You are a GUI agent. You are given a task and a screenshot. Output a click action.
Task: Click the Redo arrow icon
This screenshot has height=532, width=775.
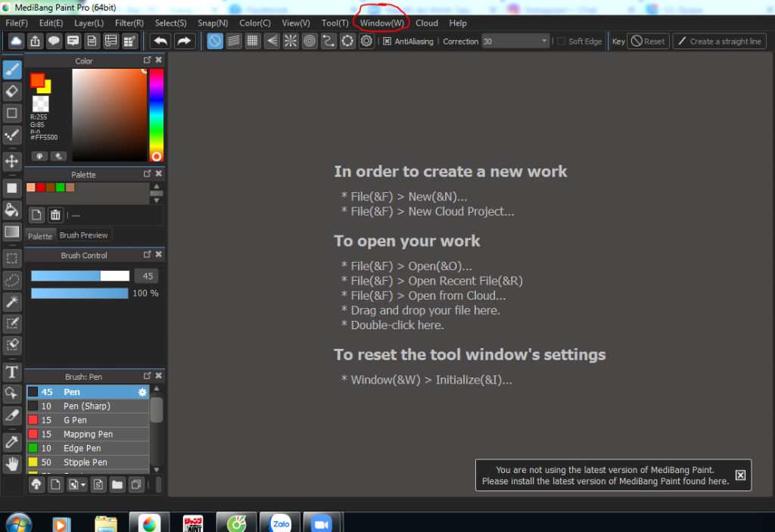tap(184, 41)
